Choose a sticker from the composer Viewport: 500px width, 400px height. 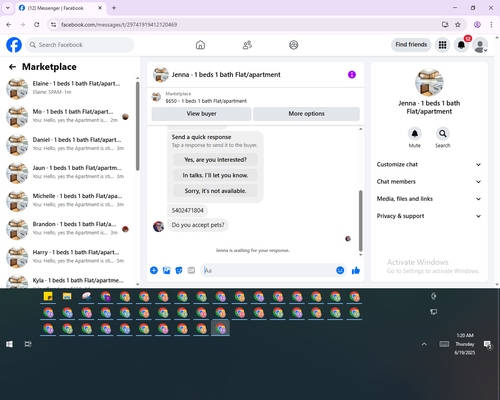tap(179, 270)
